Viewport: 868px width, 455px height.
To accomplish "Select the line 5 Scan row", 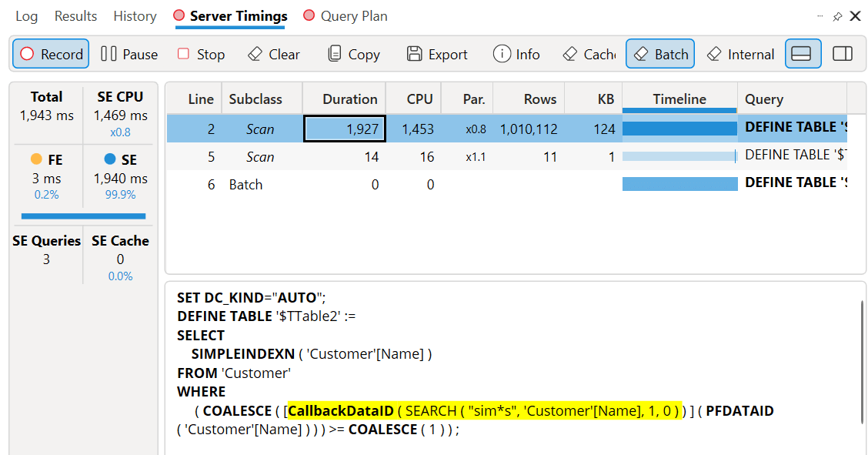I will click(x=506, y=156).
